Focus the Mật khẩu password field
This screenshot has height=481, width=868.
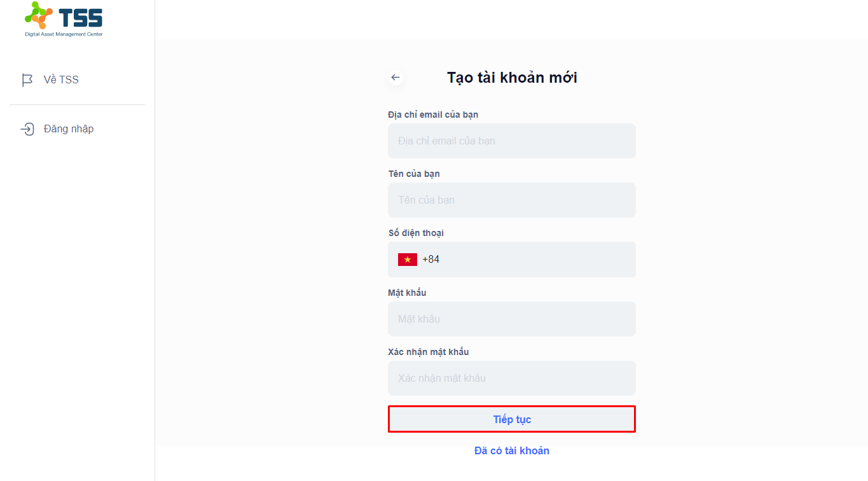click(x=512, y=319)
